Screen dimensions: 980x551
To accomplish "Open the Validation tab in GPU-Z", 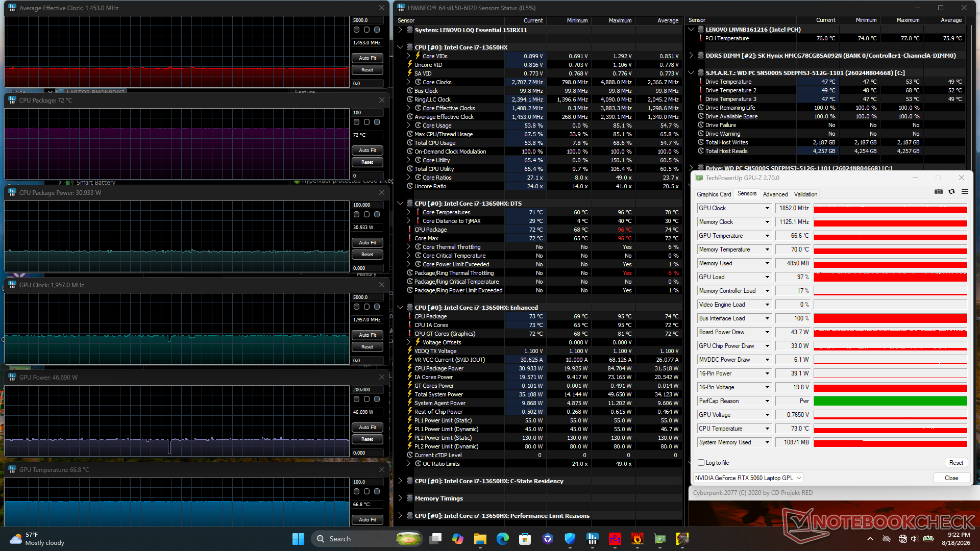I will coord(805,194).
